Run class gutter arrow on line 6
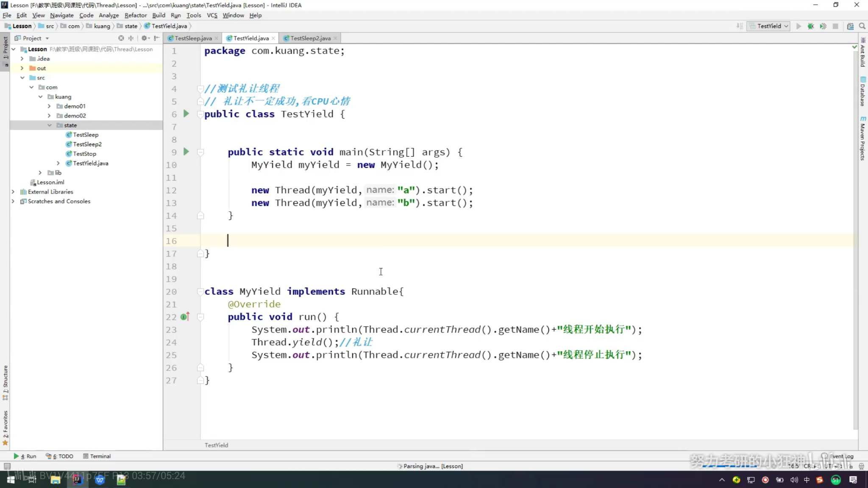 pos(186,114)
